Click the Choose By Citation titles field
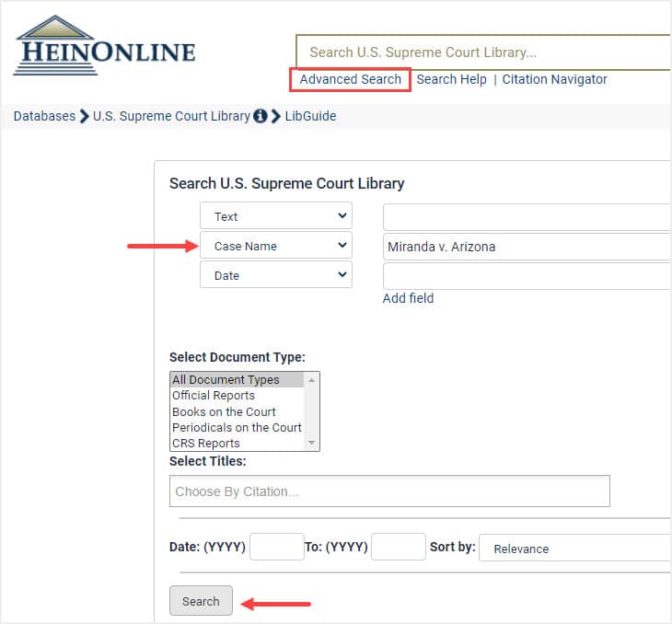672x624 pixels. tap(389, 491)
